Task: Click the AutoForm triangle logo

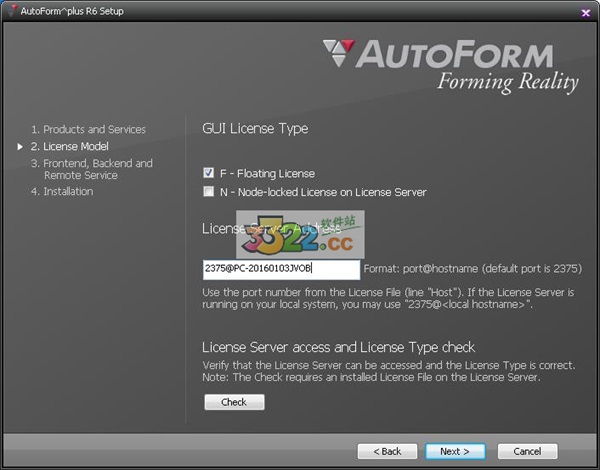Action: coord(339,53)
